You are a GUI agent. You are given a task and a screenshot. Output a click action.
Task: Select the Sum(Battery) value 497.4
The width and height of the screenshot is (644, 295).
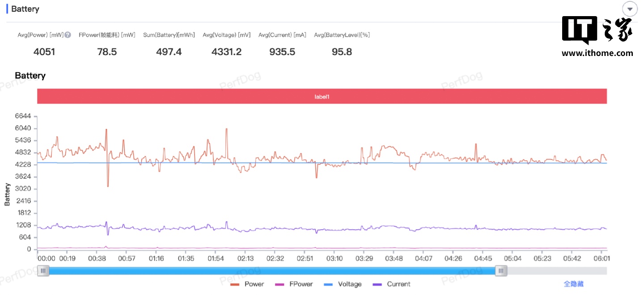pyautogui.click(x=169, y=52)
